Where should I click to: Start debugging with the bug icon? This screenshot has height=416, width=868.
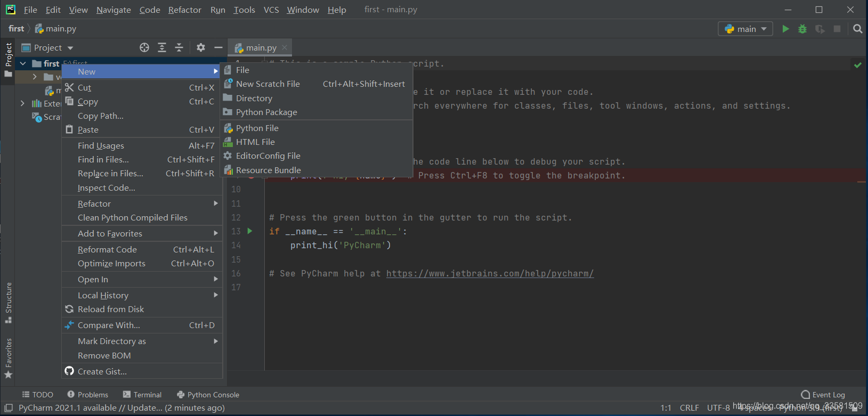(802, 29)
